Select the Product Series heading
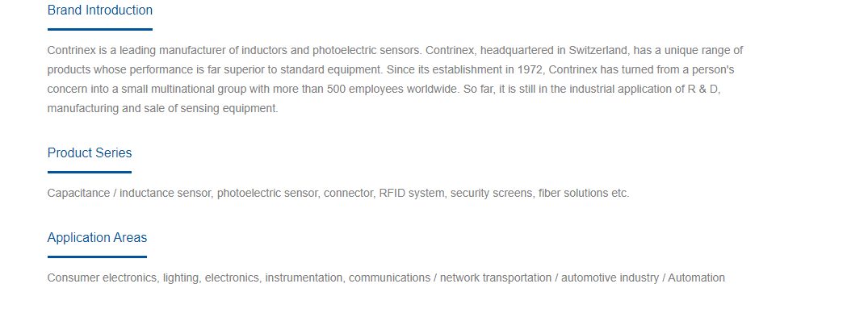 coord(90,152)
